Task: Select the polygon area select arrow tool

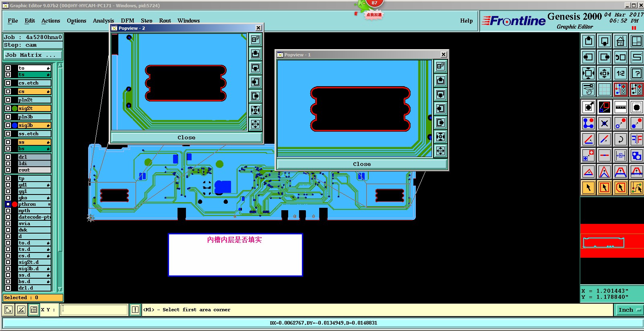Action: 621,188
